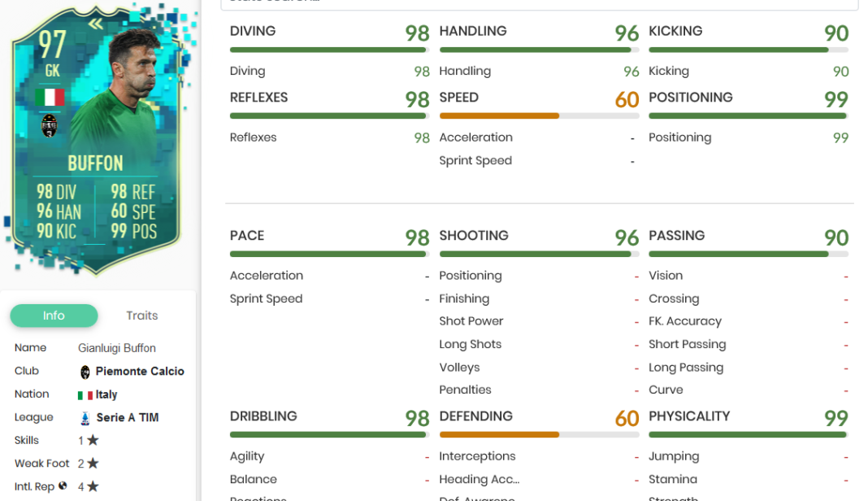Click the club crest on the player card
This screenshot has height=501, width=868.
click(x=51, y=127)
